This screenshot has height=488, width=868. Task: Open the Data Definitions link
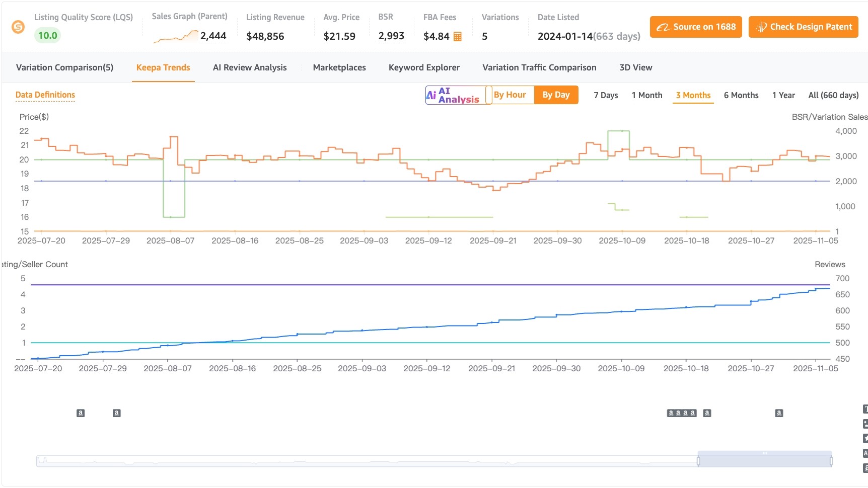(x=45, y=95)
